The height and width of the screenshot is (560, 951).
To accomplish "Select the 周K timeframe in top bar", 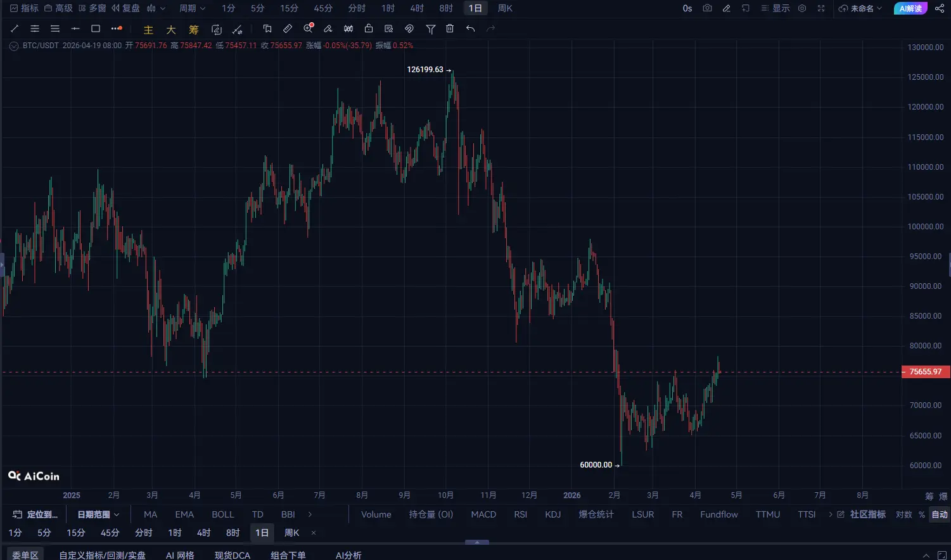I will [505, 8].
